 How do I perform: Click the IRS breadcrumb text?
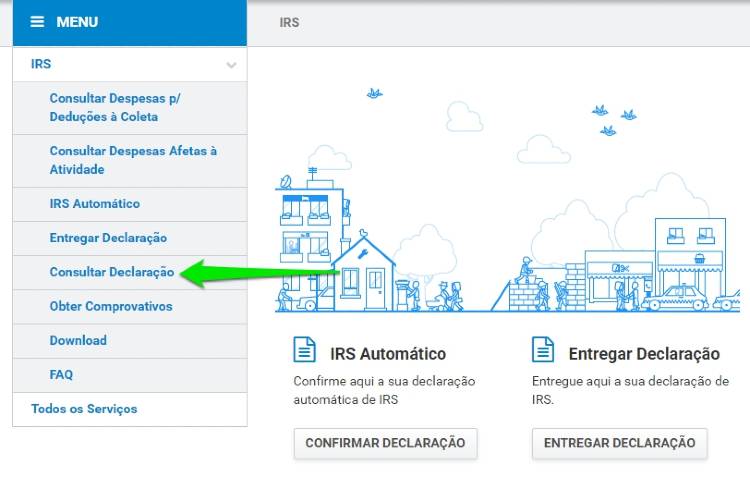click(x=289, y=22)
